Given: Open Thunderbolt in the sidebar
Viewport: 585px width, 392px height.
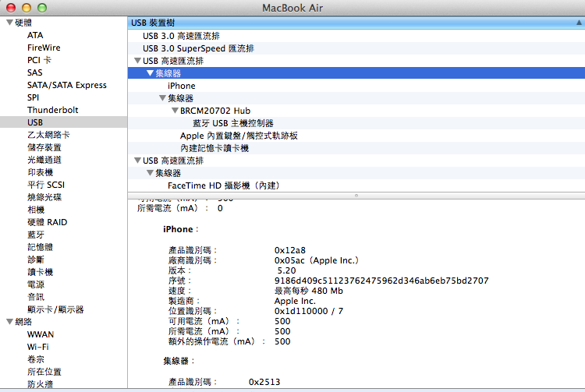Looking at the screenshot, I should (x=52, y=110).
